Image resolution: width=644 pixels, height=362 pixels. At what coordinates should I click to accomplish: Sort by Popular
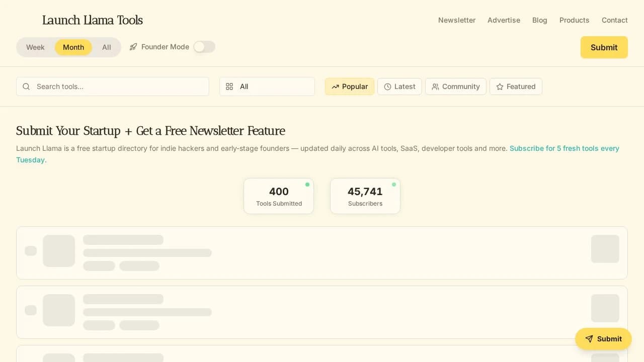[350, 86]
